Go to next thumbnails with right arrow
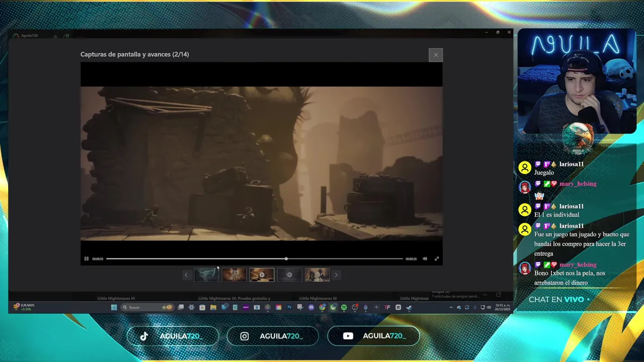Image resolution: width=644 pixels, height=362 pixels. 336,275
